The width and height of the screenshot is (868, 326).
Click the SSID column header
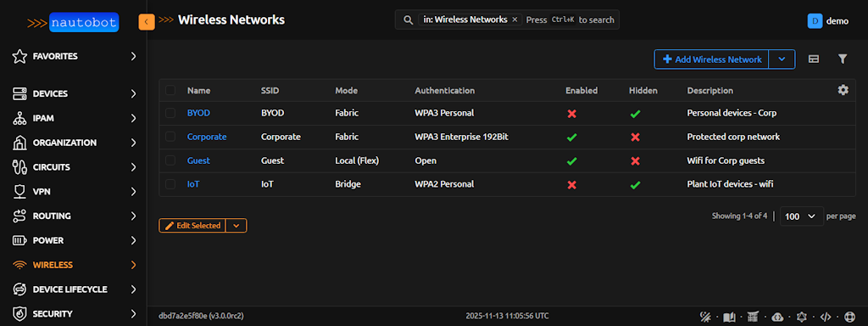pos(270,90)
